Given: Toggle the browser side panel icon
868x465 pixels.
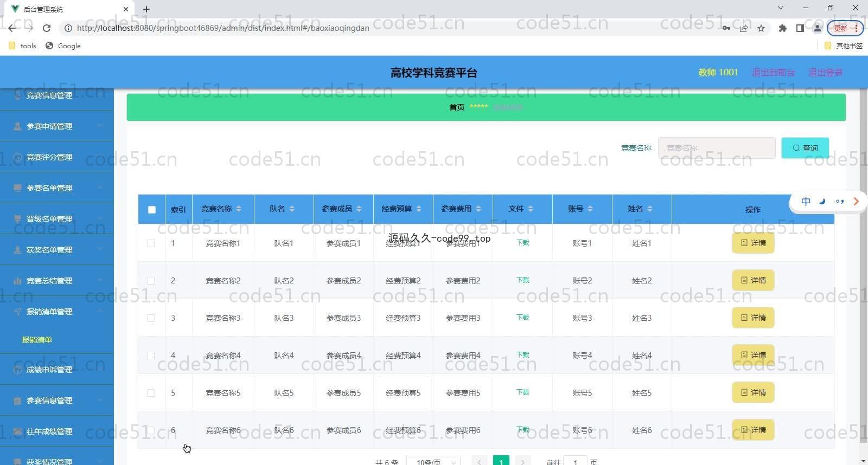Looking at the screenshot, I should [800, 28].
